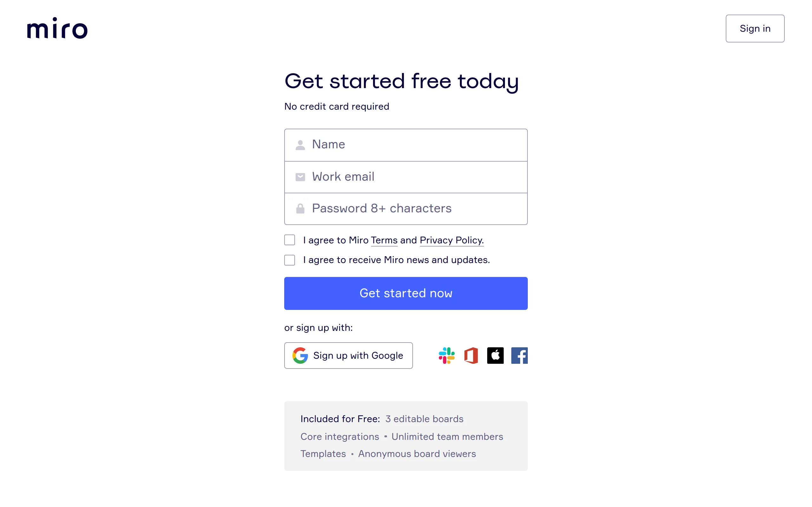Click the Miro logo
Screen dimensions: 812x507
pos(57,29)
